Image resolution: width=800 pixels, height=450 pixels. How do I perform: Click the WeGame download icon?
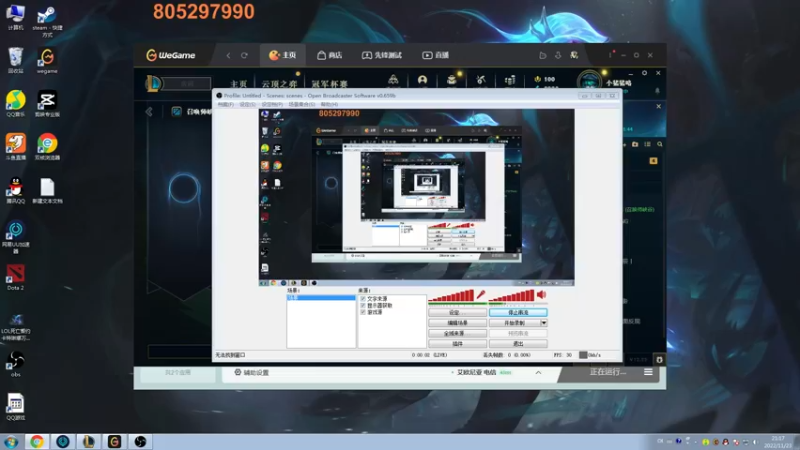tap(558, 55)
